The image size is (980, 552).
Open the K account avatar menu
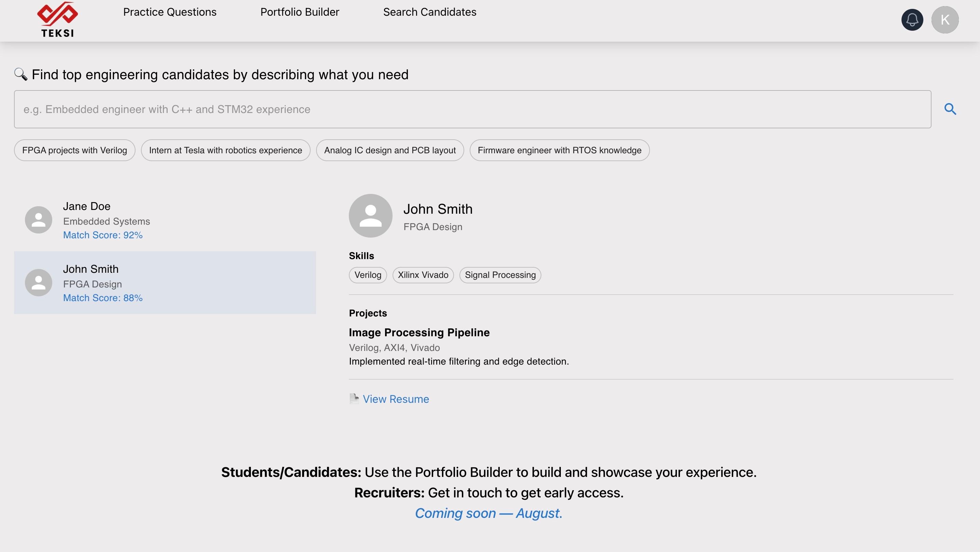pyautogui.click(x=946, y=19)
